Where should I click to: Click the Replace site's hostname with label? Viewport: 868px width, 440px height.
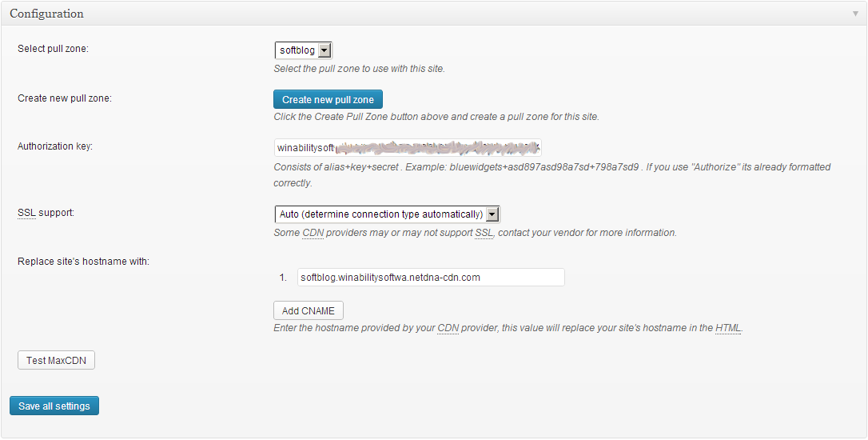[x=84, y=262]
